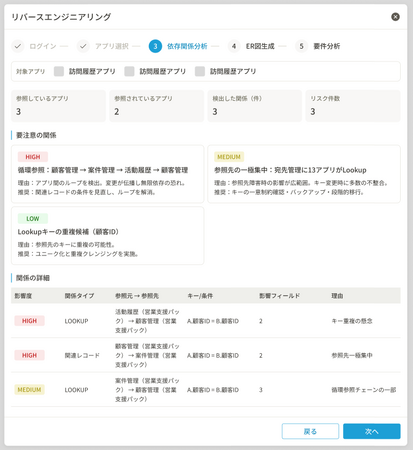Click HIGH badge on the 循環参照 card
414x450 pixels.
pyautogui.click(x=33, y=157)
